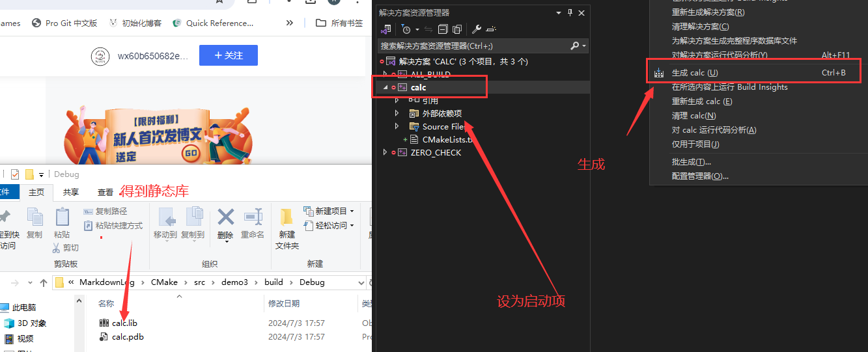This screenshot has height=352, width=868.
Task: Pin the Solution Explorer panel with auto-hide pin
Action: (x=570, y=12)
